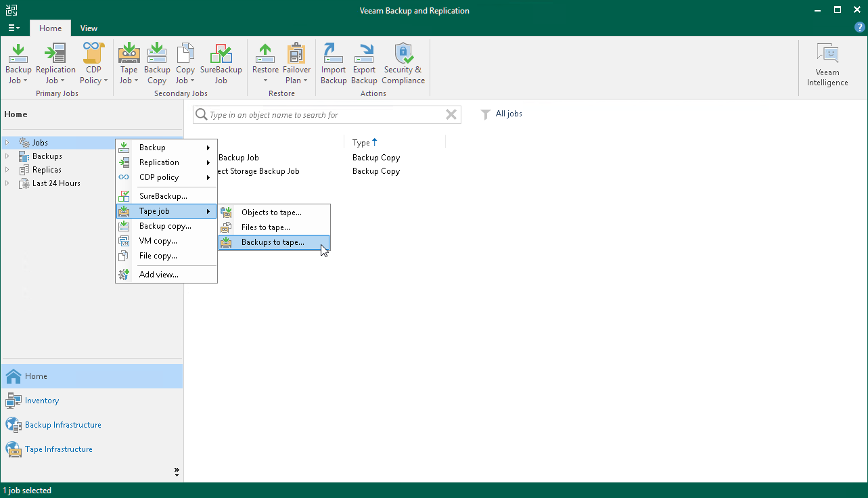This screenshot has width=868, height=498.
Task: Click the Backups node icon in tree
Action: pyautogui.click(x=24, y=156)
